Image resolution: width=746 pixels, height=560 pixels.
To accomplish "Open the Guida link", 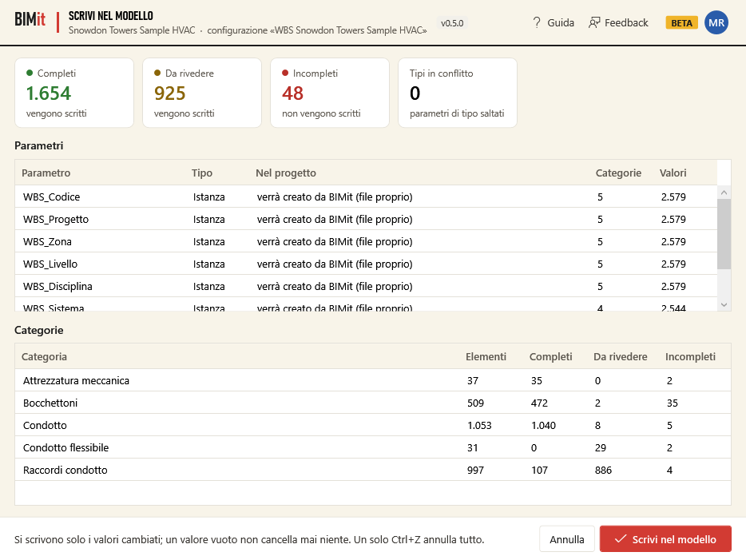I will point(561,22).
